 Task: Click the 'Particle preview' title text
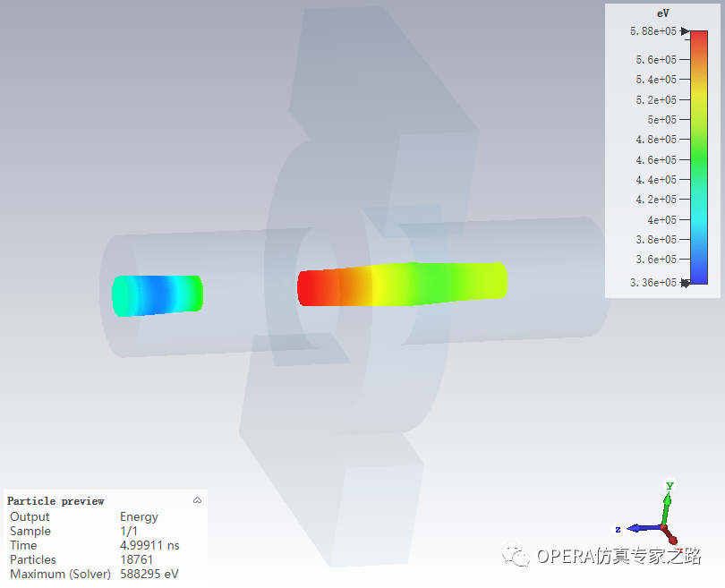55,501
